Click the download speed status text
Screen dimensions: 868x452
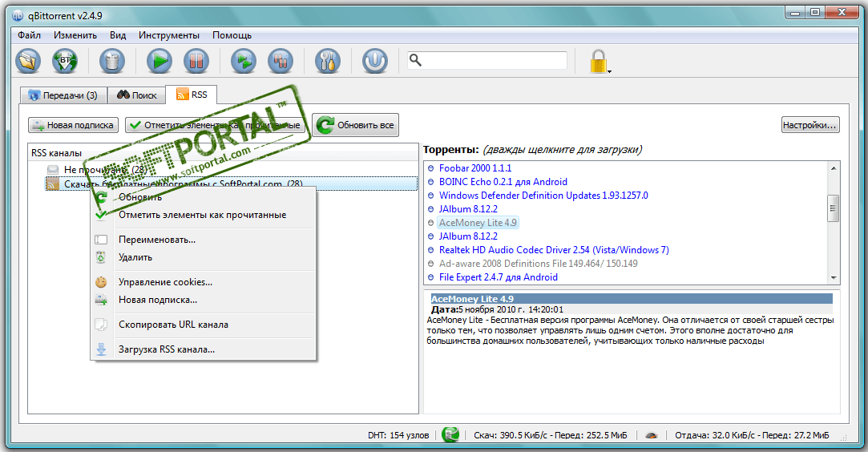pos(551,435)
